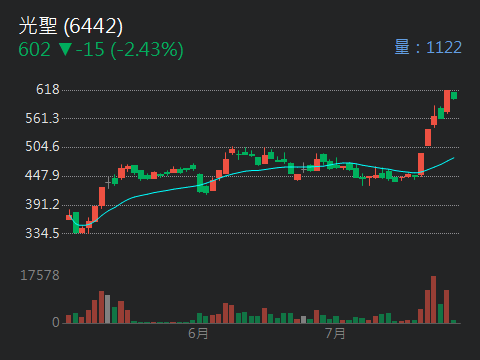Screen dimensions: 480x360
Task: Click the 6月 date axis label
Action: click(198, 333)
